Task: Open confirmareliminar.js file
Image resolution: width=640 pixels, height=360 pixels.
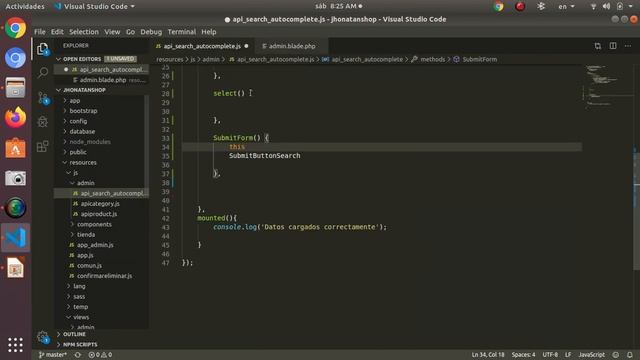Action: point(104,276)
